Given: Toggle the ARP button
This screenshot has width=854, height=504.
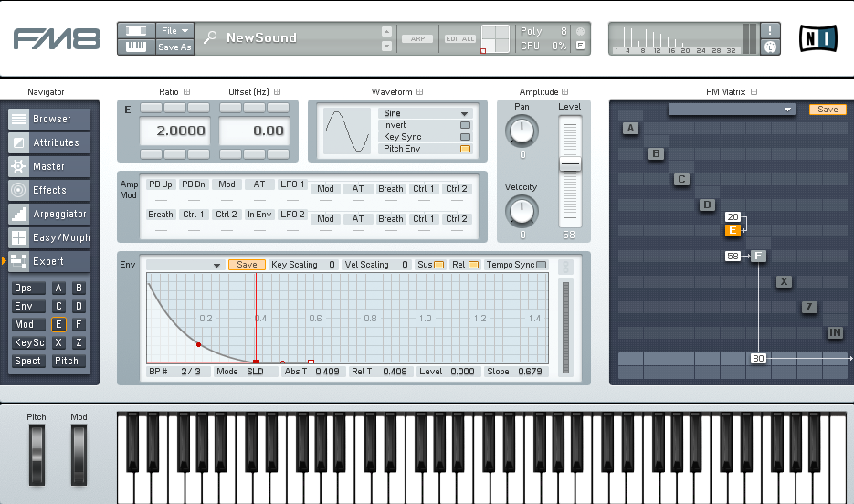Looking at the screenshot, I should click(x=417, y=38).
